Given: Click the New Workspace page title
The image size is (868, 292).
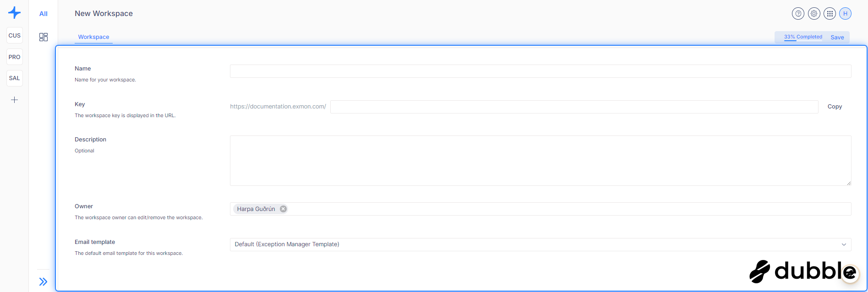Looking at the screenshot, I should 104,14.
